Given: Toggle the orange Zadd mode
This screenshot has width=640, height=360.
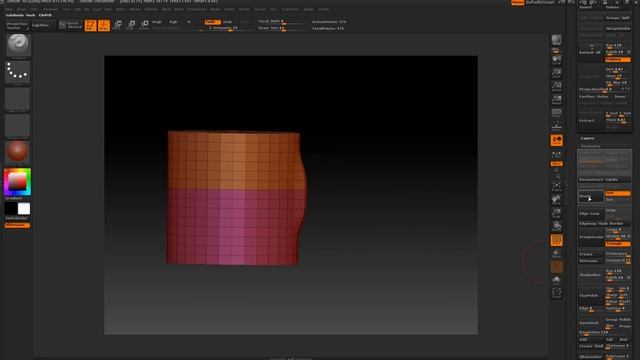Looking at the screenshot, I should click(212, 22).
